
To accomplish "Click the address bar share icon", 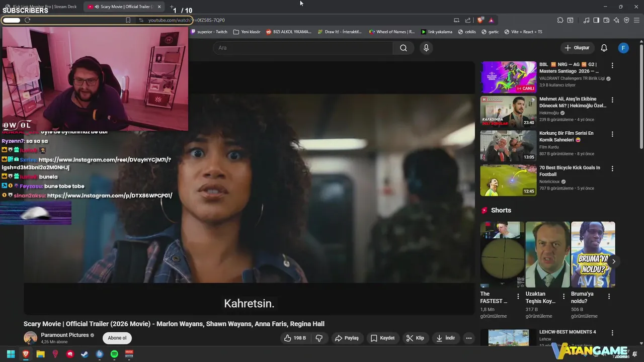I will 468,20.
